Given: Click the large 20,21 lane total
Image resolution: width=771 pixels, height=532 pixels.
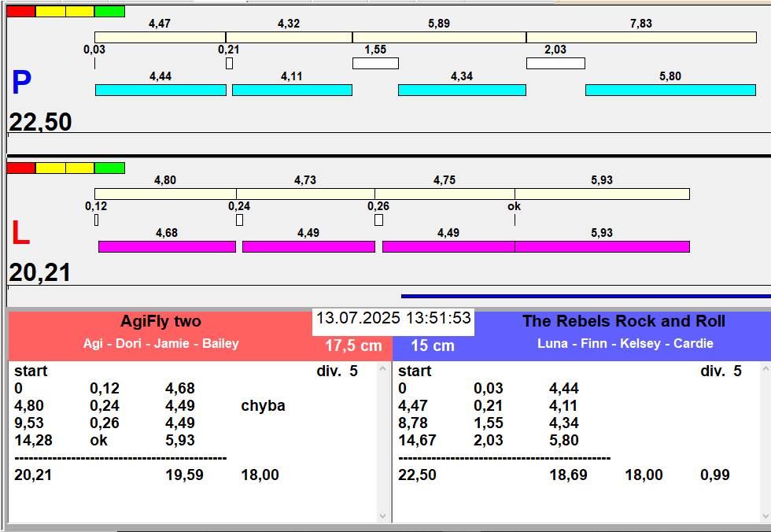Looking at the screenshot, I should click(x=40, y=272).
